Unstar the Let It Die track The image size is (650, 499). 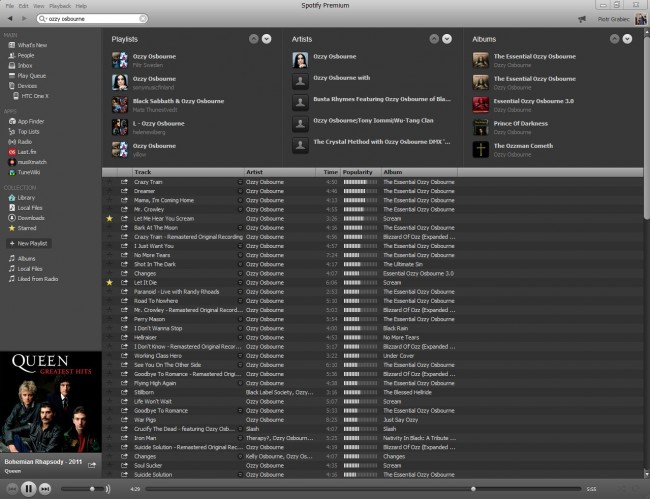tap(109, 283)
